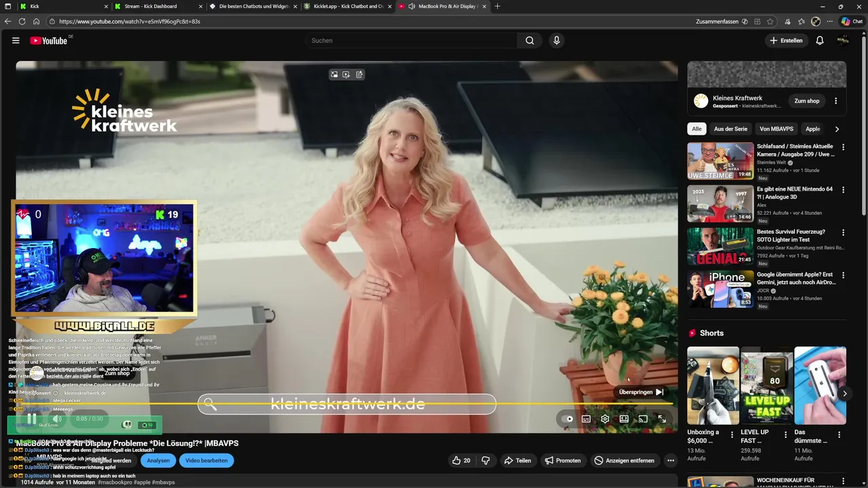Select the Alle filter chip
This screenshot has height=488, width=868.
pyautogui.click(x=696, y=129)
